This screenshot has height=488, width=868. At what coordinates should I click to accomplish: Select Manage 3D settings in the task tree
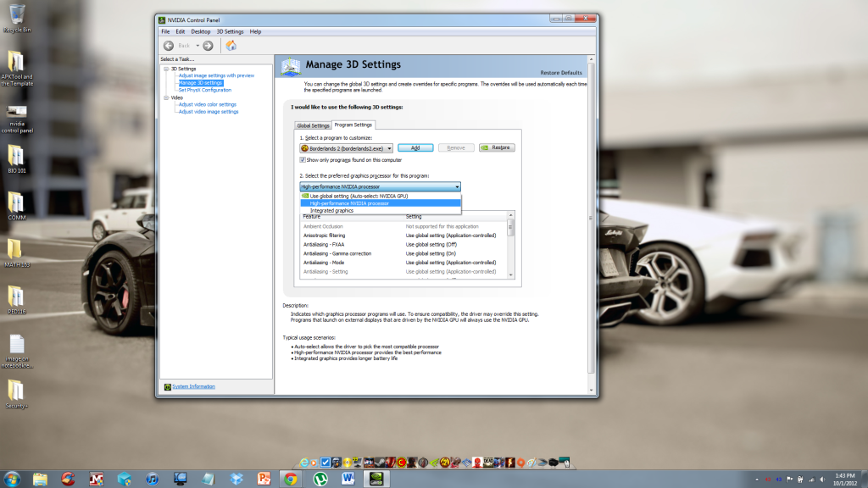tap(200, 82)
